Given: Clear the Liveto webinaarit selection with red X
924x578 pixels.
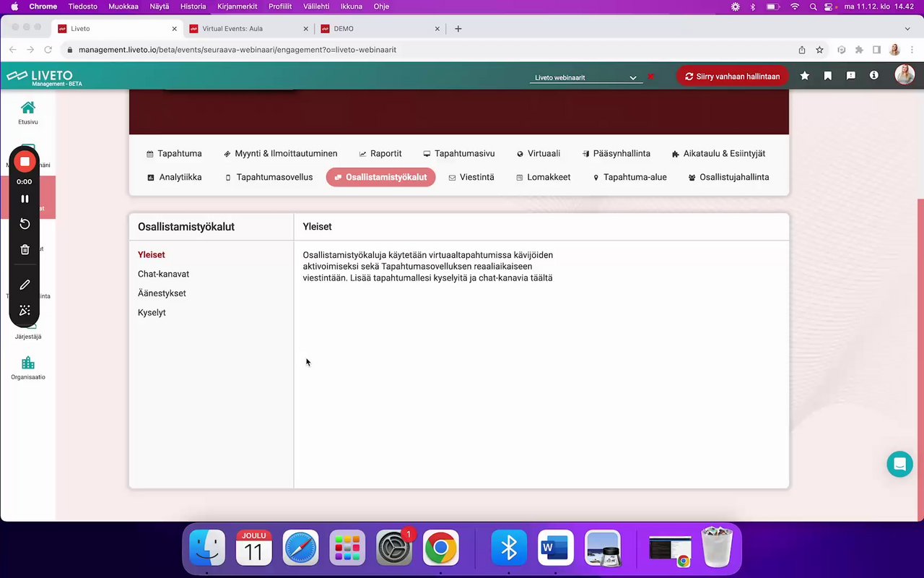Looking at the screenshot, I should click(x=651, y=77).
